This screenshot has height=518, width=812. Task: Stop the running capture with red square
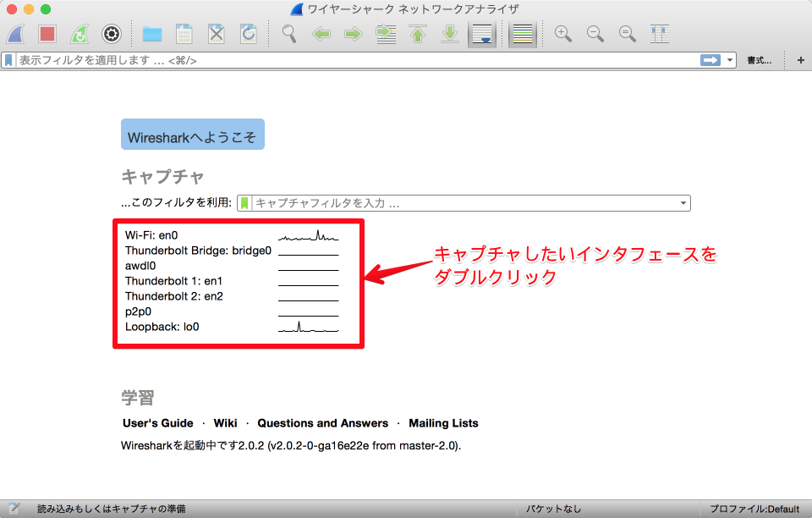click(47, 34)
